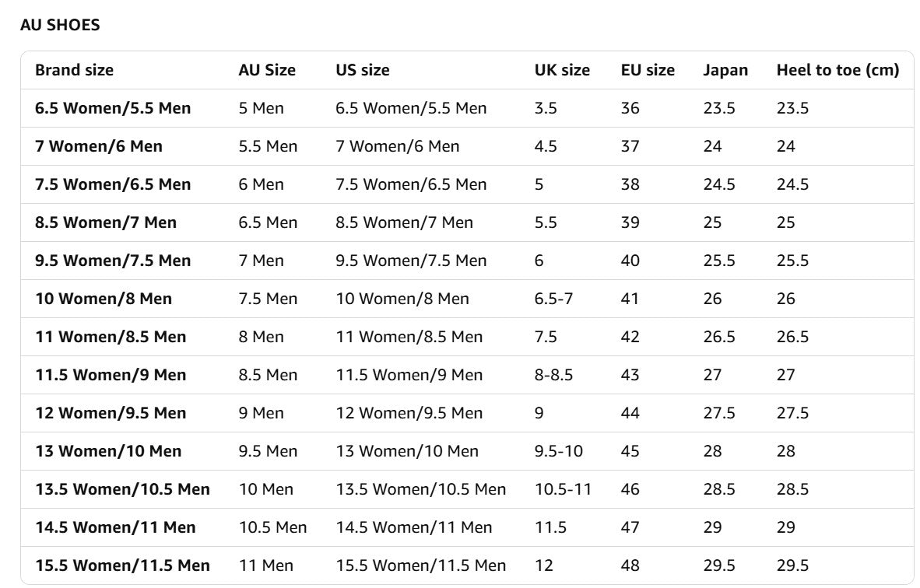This screenshot has height=588, width=920.
Task: Click the Heel to toe (cm) header
Action: coord(837,70)
